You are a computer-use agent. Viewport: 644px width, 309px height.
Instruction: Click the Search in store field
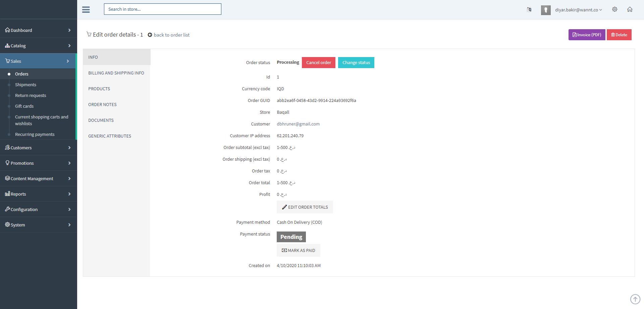click(x=162, y=9)
